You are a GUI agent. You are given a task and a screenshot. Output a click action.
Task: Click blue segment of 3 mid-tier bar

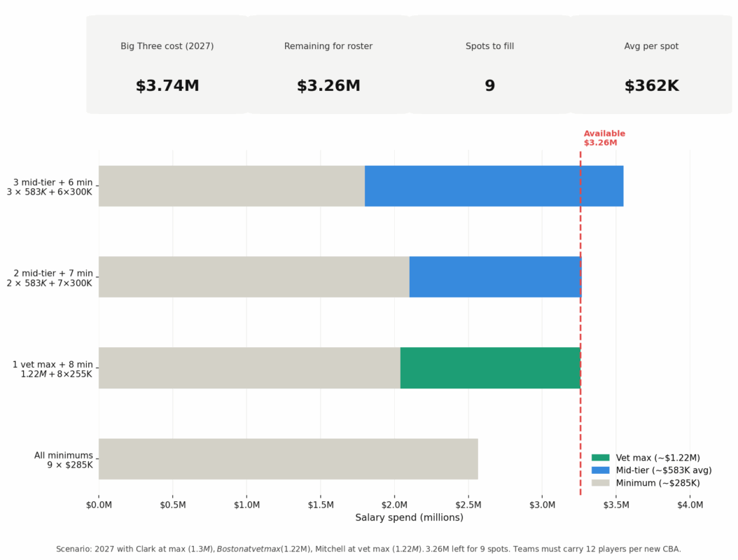(x=494, y=186)
